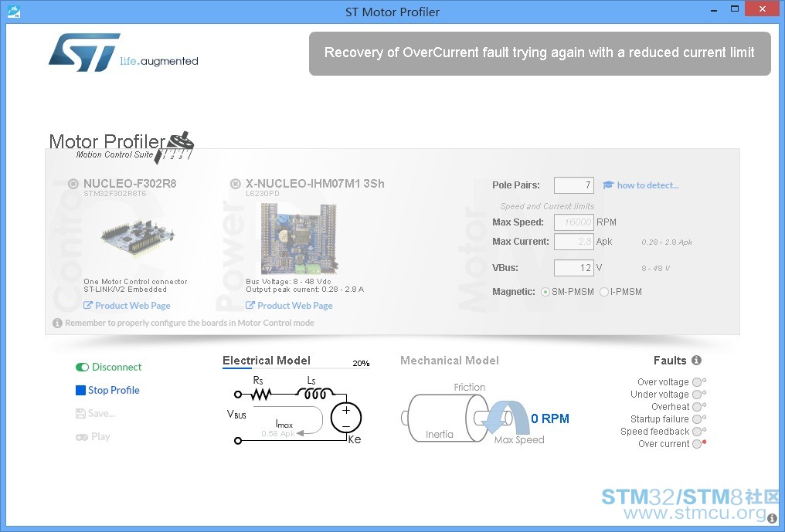
Task: Click the about info icon in the bottom corner
Action: coord(772,519)
